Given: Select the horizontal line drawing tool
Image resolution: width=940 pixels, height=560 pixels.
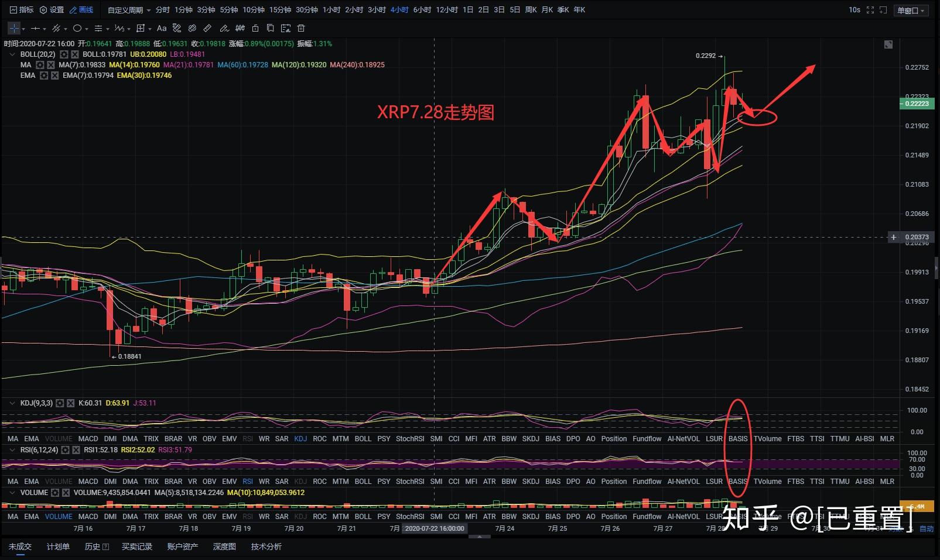Looking at the screenshot, I should pyautogui.click(x=35, y=28).
